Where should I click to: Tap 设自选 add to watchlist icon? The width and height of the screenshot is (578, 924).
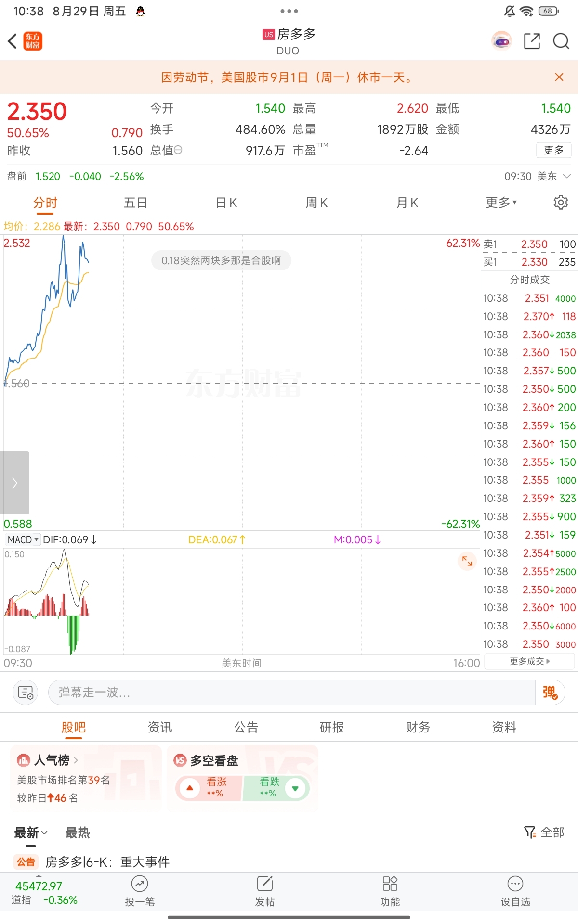pyautogui.click(x=515, y=892)
